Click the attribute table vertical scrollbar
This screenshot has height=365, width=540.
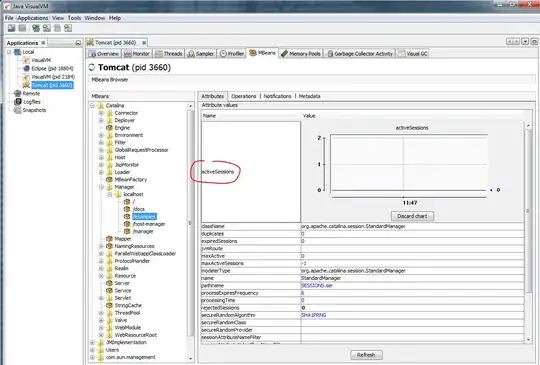coord(528,233)
